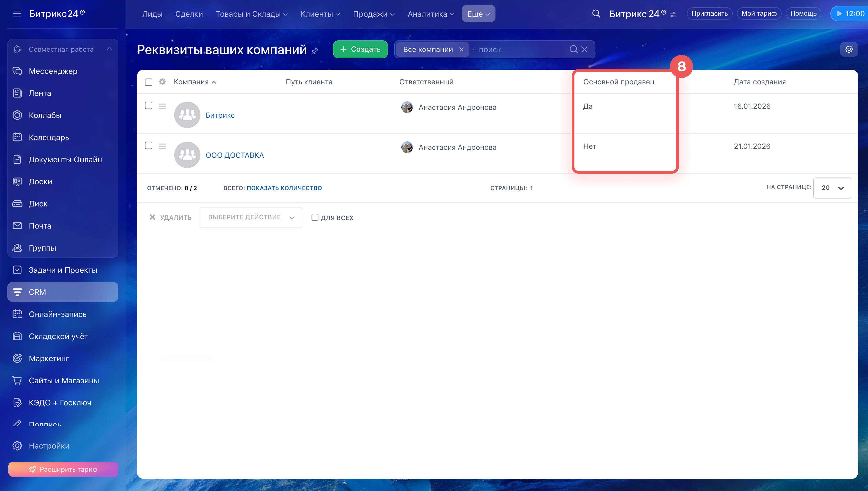Open the ВЫБЕРИТЕ ДЕЙСТВИЕ dropdown
Viewport: 868px width, 491px height.
(x=250, y=217)
